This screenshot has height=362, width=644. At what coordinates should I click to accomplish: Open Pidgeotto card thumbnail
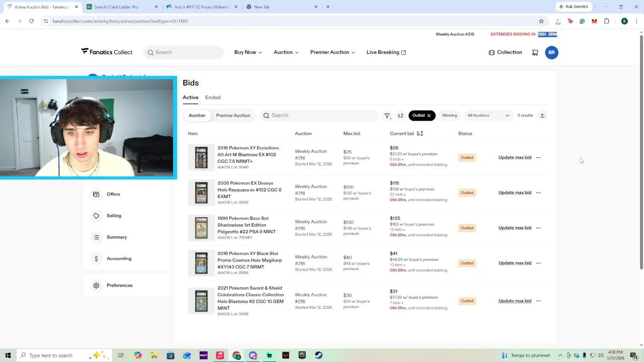click(x=201, y=228)
